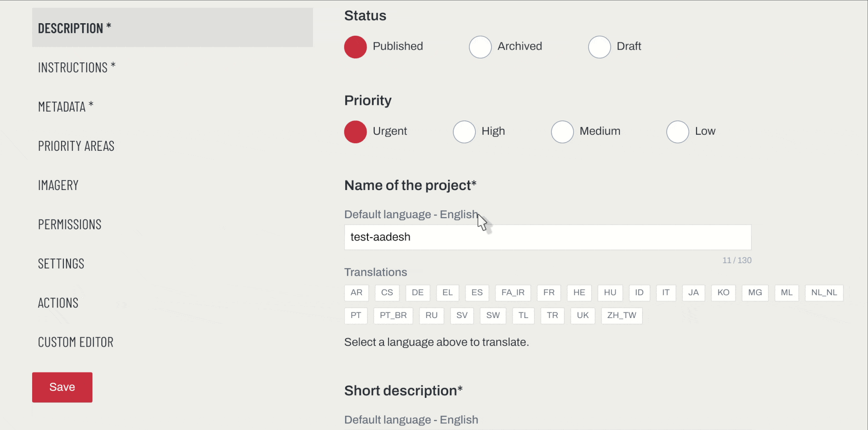Open the Metadata tab
Viewport: 868px width, 430px height.
point(65,107)
